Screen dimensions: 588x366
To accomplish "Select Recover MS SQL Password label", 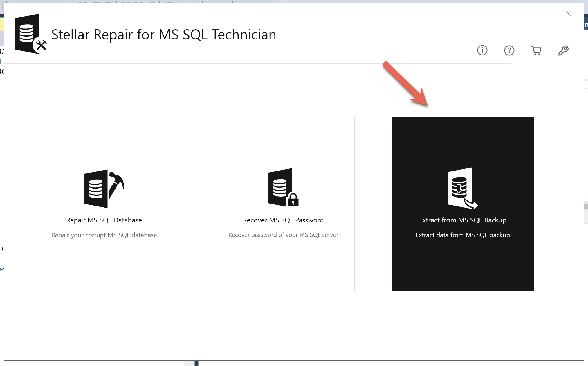I will coord(283,220).
